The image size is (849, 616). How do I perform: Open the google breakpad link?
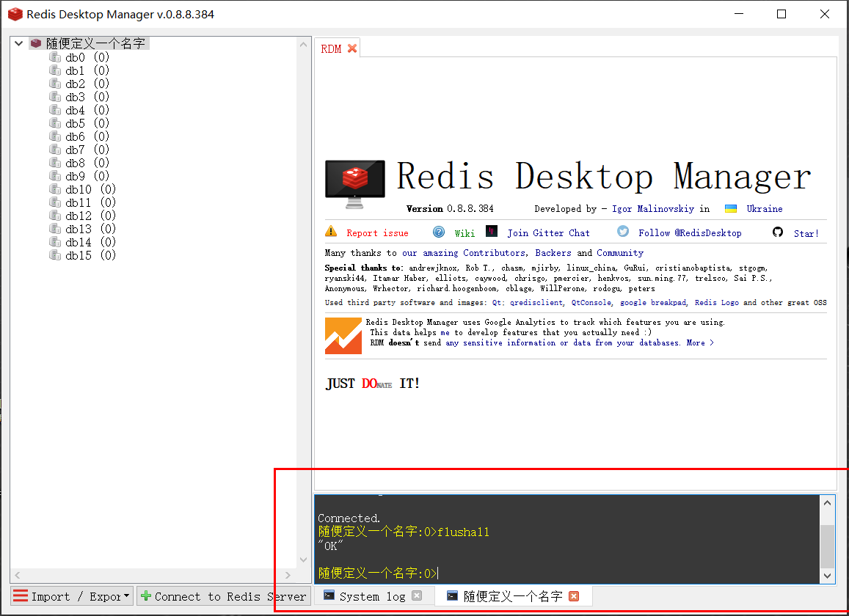653,303
